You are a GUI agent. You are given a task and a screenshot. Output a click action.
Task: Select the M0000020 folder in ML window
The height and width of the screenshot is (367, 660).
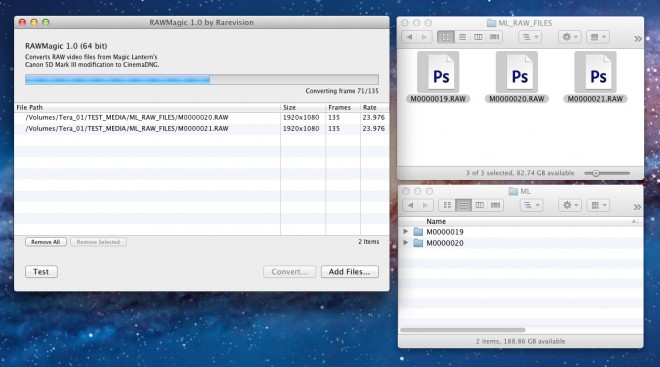[521, 243]
